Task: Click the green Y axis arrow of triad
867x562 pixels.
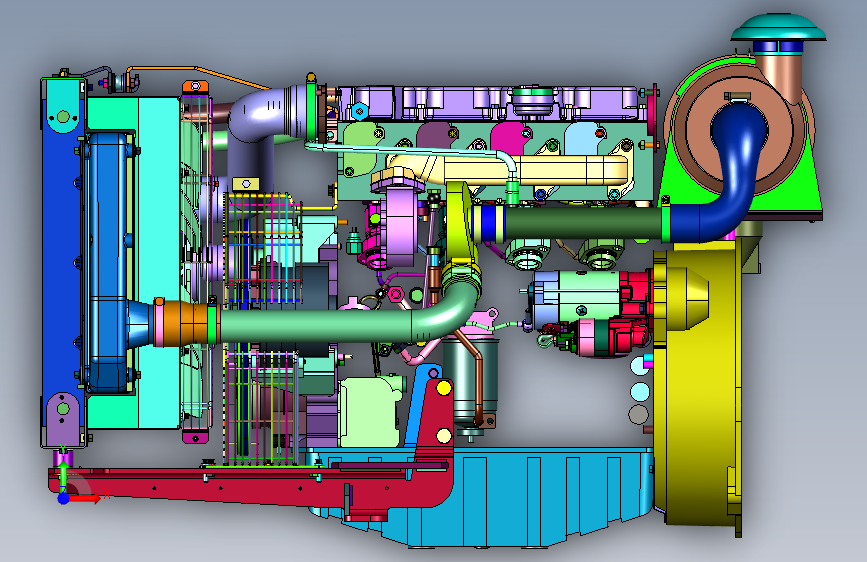Action: click(x=64, y=475)
